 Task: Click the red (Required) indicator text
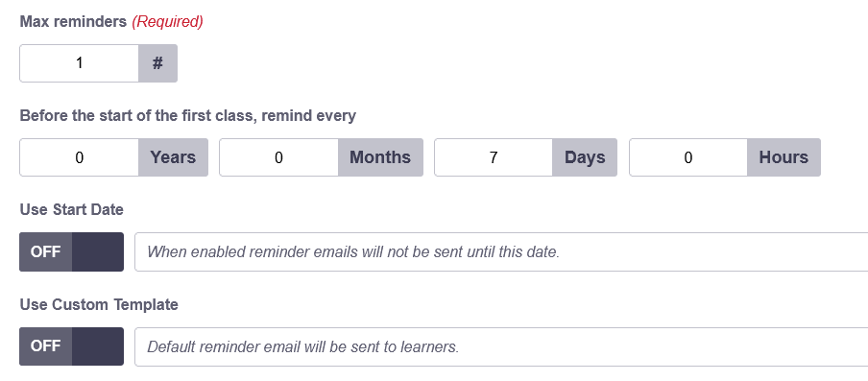click(x=167, y=22)
